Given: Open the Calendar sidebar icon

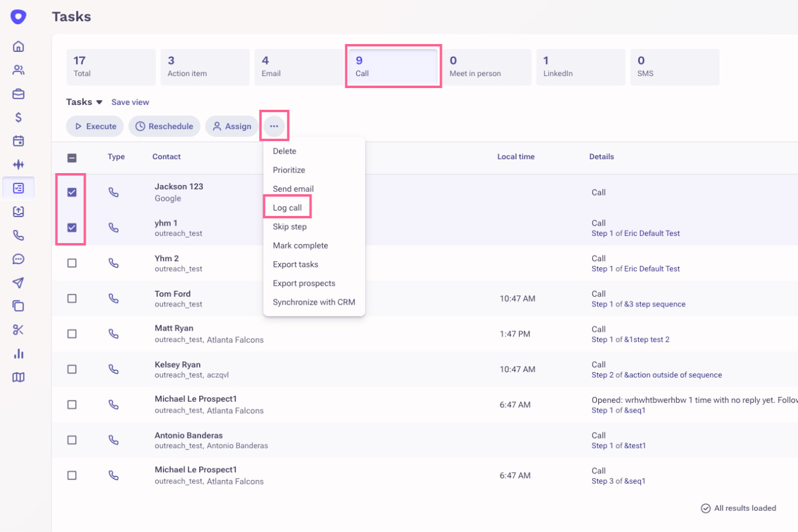Looking at the screenshot, I should pos(19,141).
